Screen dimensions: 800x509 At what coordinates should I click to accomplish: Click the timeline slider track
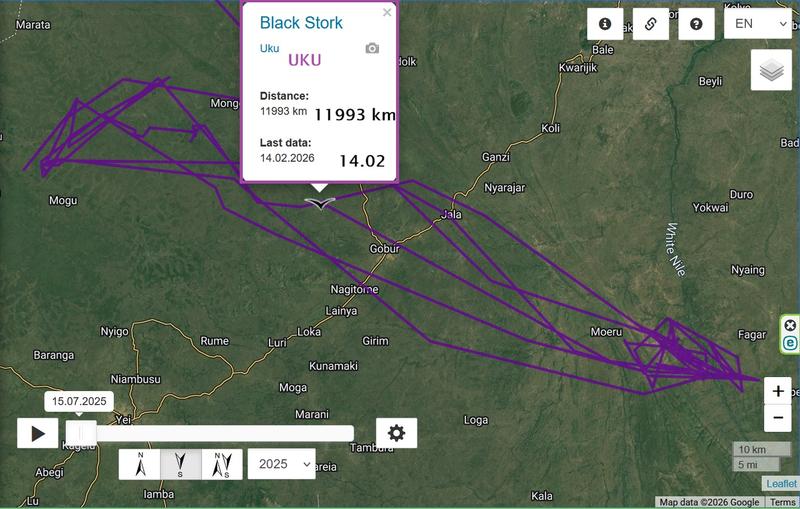[210, 434]
